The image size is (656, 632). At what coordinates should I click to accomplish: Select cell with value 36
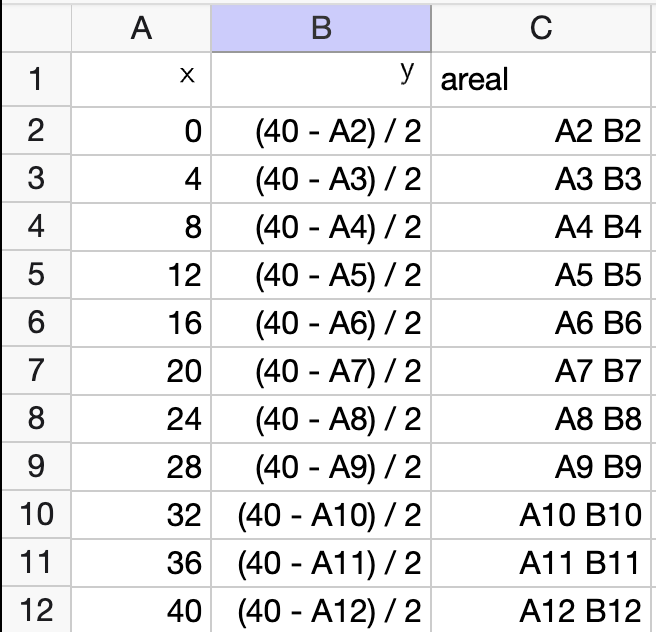coord(141,562)
